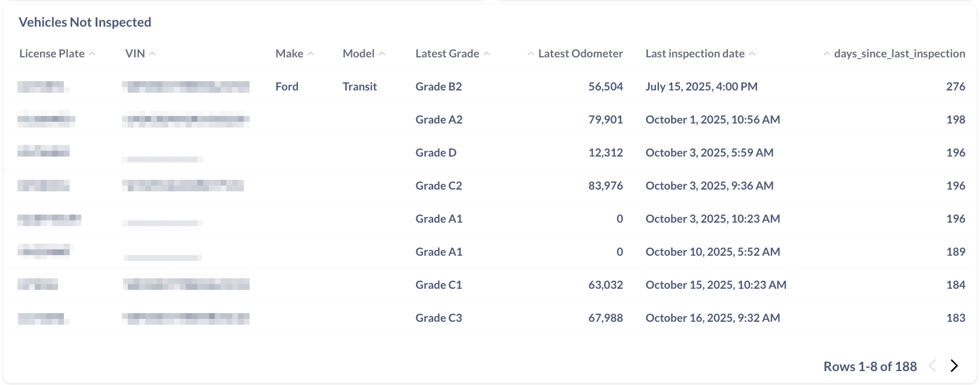Click the Grade D cell
This screenshot has width=980, height=385.
[436, 152]
